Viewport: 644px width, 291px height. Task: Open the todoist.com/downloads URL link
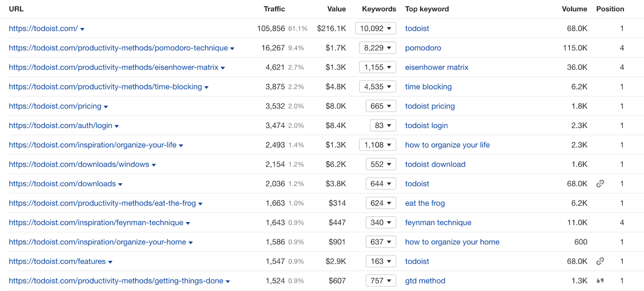point(62,184)
